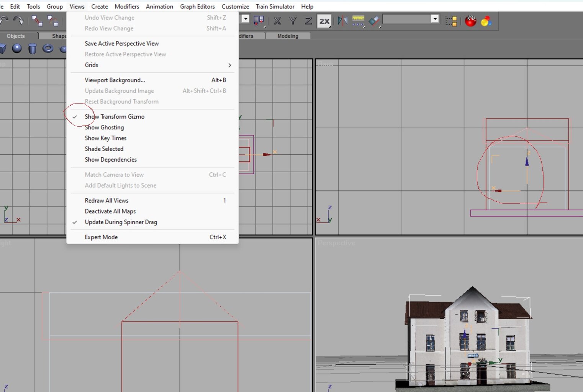Create a Sphere from Objects shelf

[x=17, y=48]
